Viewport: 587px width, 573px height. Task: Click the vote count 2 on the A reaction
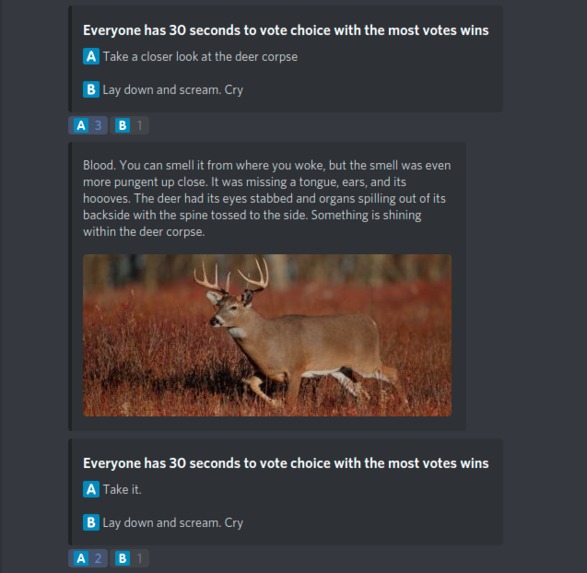tap(98, 558)
